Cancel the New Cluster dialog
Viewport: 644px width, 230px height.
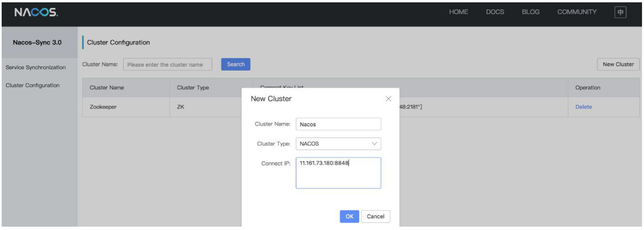[376, 216]
